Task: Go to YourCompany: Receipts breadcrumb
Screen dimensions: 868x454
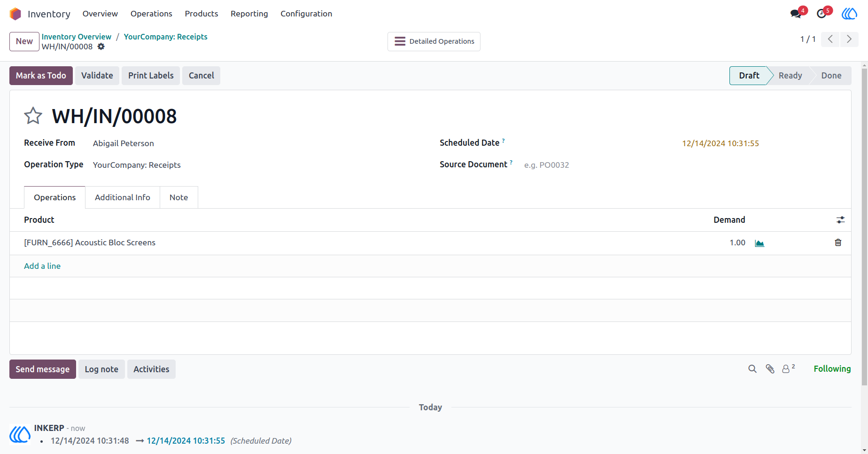Action: tap(166, 37)
